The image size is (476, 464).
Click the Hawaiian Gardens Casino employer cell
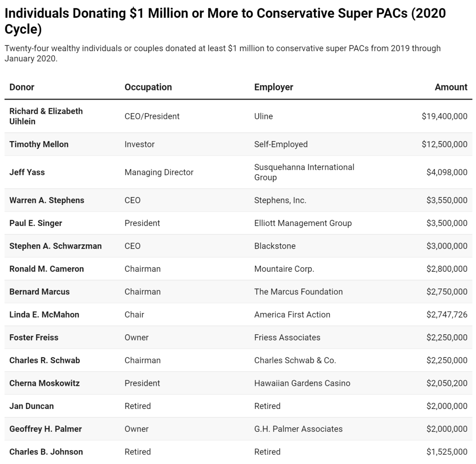pyautogui.click(x=302, y=383)
